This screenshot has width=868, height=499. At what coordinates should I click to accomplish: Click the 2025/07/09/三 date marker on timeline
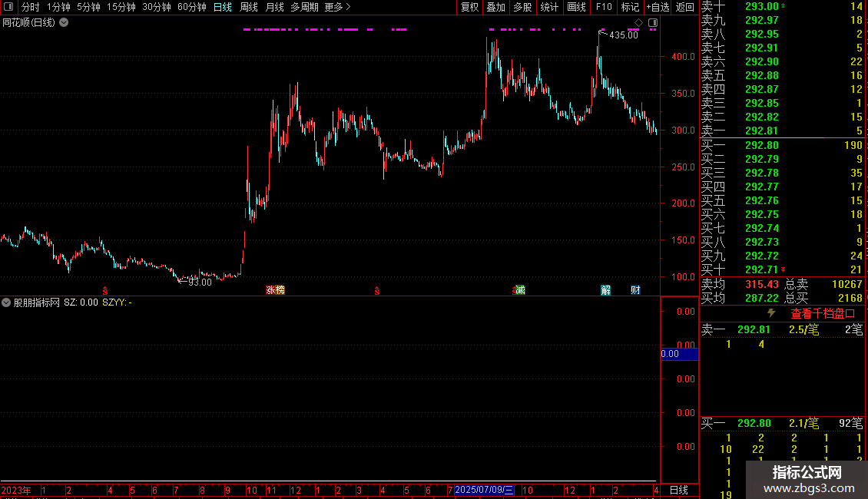point(485,490)
